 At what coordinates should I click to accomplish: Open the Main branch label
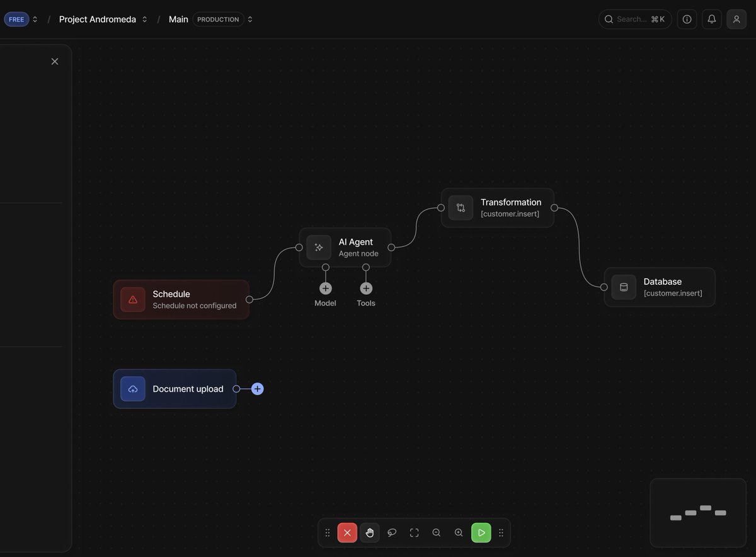point(178,20)
